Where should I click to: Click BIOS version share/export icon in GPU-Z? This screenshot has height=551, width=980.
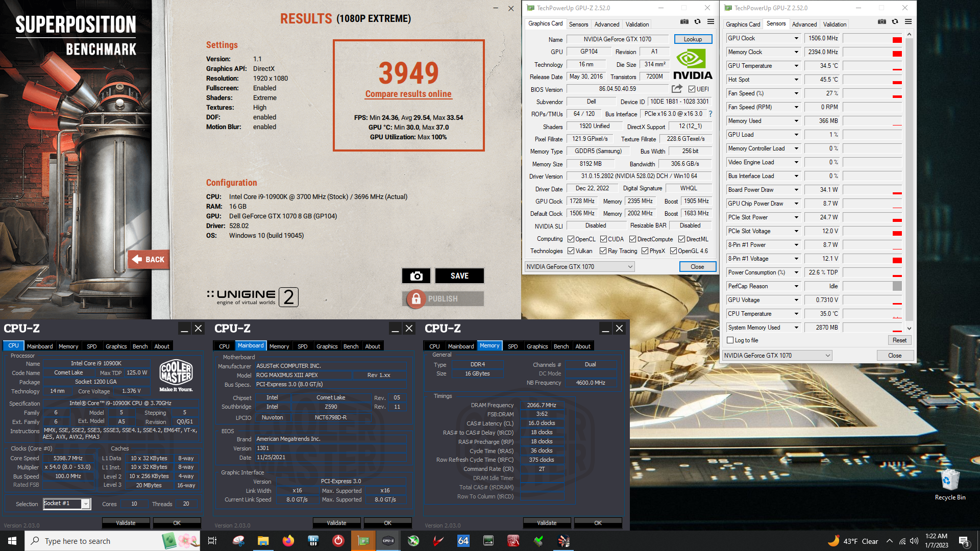point(677,89)
